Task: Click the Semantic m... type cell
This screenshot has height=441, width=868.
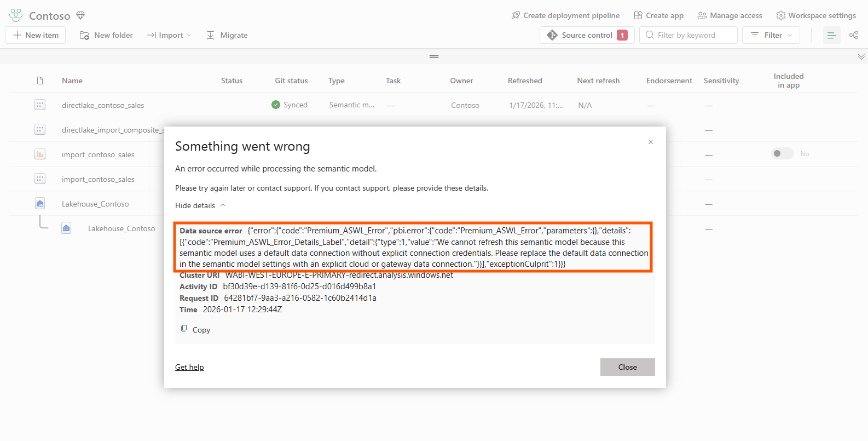Action: (x=352, y=105)
